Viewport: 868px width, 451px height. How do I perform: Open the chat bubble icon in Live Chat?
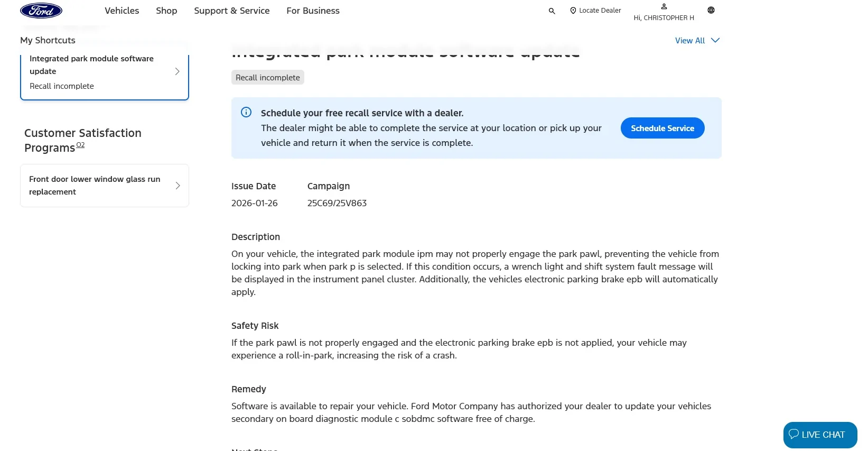point(794,434)
